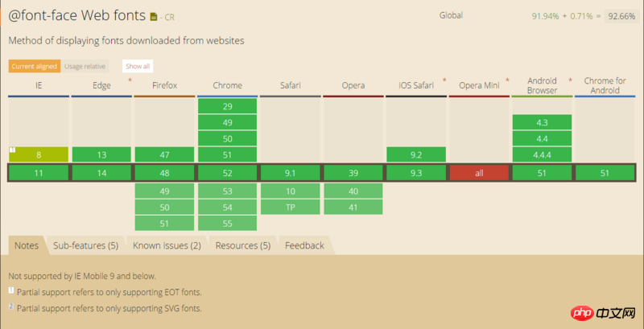Choose the Android Browser 4.4 cell
This screenshot has height=329, width=644.
click(542, 138)
